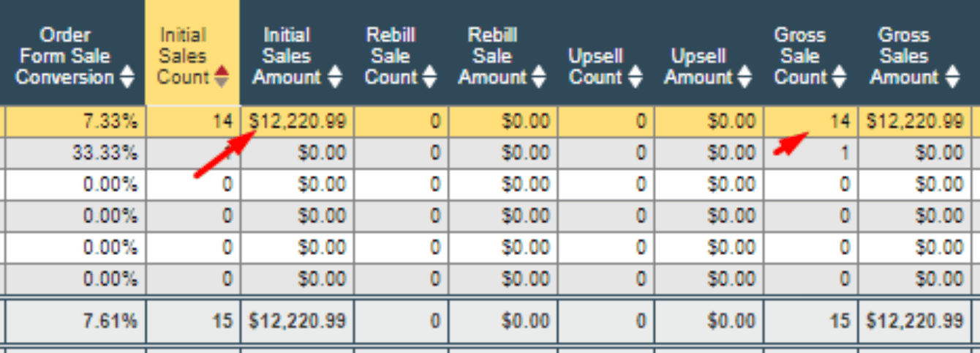Click the 7.33% conversion cell
This screenshot has width=980, height=353.
tap(111, 122)
